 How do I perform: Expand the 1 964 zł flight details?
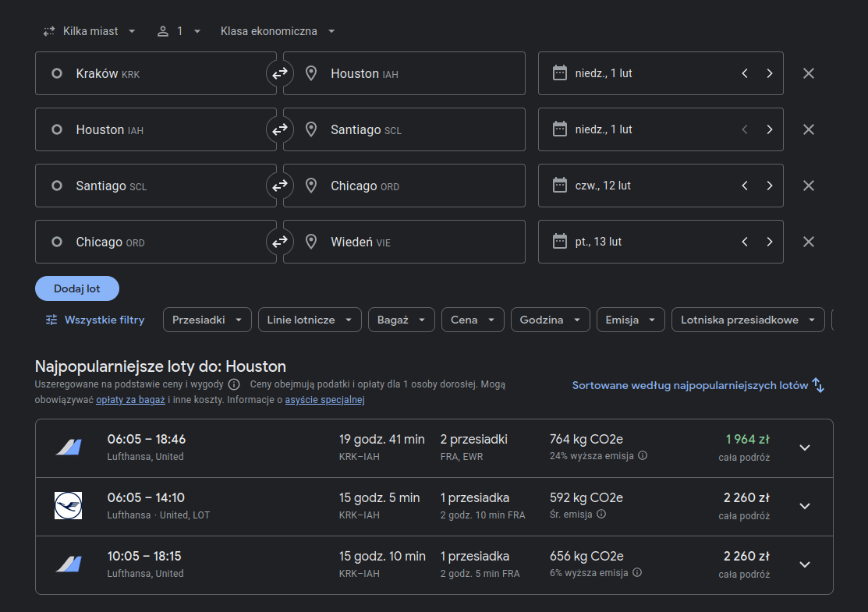click(805, 448)
